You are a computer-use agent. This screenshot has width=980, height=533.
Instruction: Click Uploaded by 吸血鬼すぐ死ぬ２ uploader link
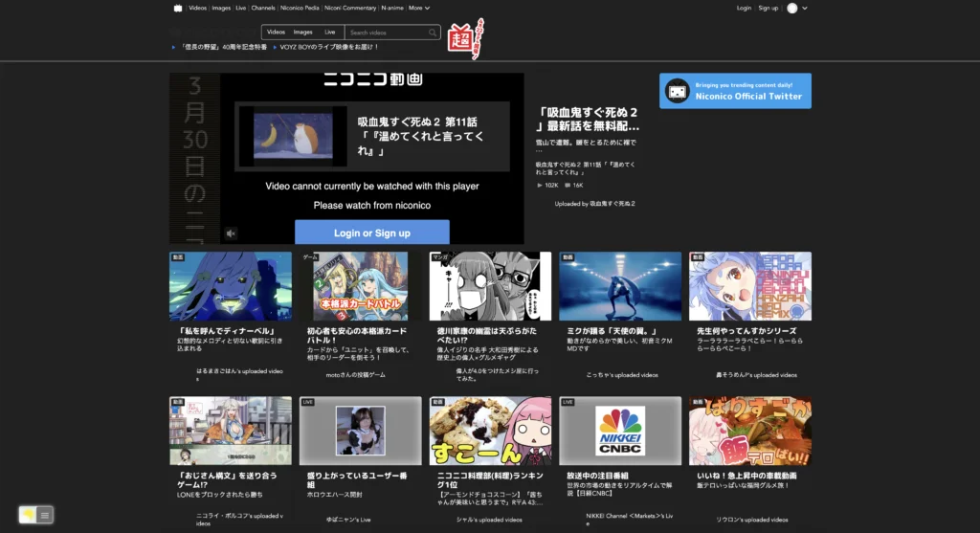[x=594, y=204]
